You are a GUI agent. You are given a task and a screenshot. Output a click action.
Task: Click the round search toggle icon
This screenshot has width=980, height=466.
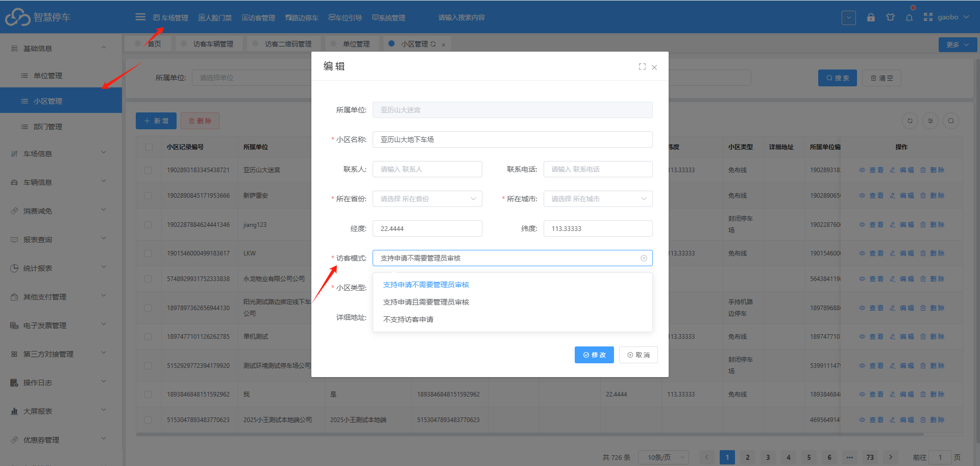point(951,121)
